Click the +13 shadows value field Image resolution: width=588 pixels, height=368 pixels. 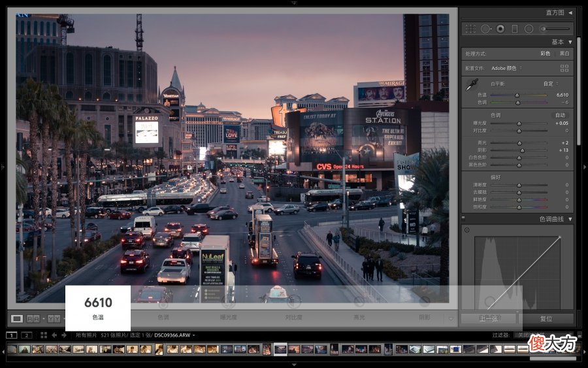coord(564,150)
